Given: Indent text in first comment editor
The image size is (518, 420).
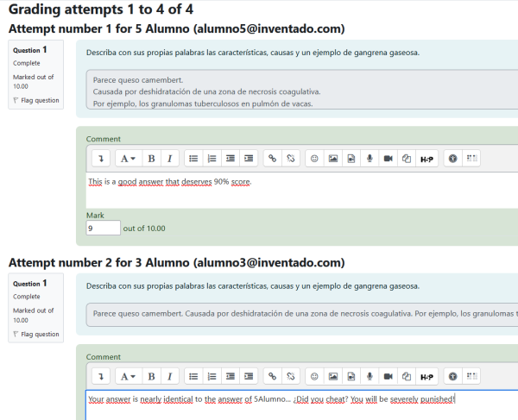Looking at the screenshot, I should (249, 159).
